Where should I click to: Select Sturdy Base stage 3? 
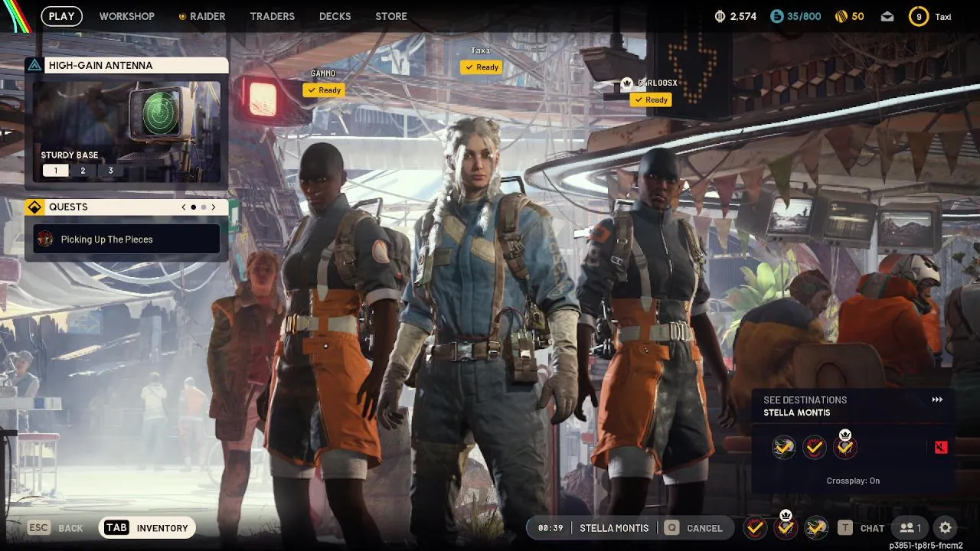(x=110, y=171)
